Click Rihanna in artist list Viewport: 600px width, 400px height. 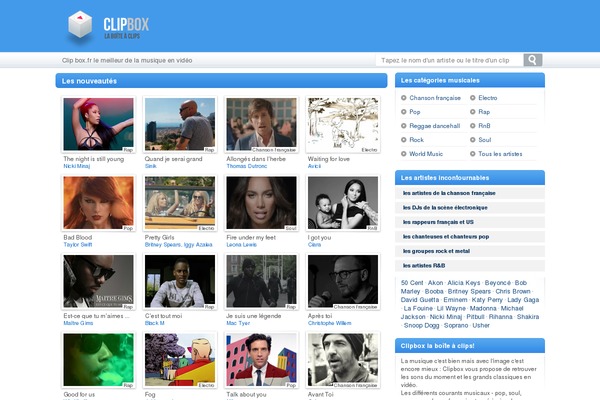(x=501, y=317)
